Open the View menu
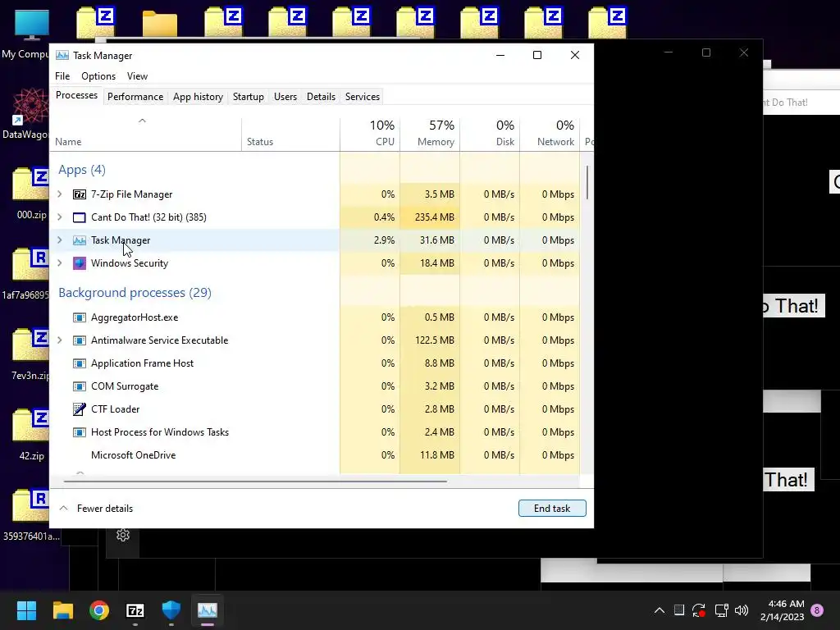The height and width of the screenshot is (630, 840). point(137,76)
